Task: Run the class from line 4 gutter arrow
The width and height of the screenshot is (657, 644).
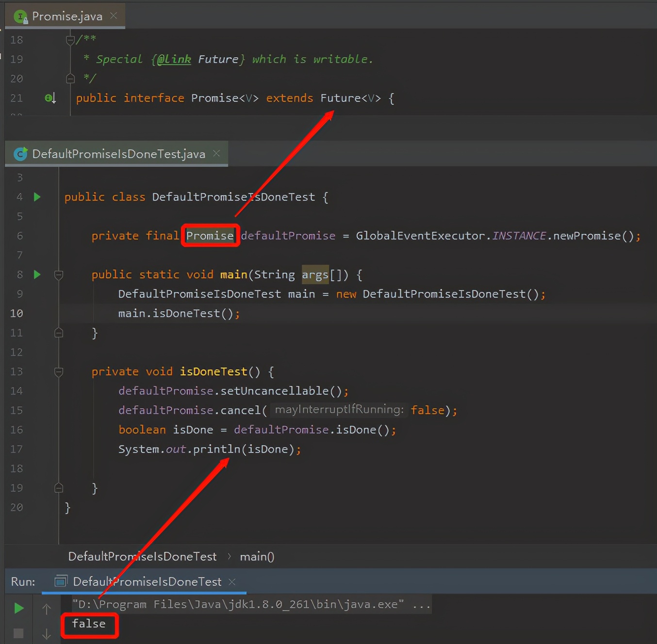Action: [37, 197]
